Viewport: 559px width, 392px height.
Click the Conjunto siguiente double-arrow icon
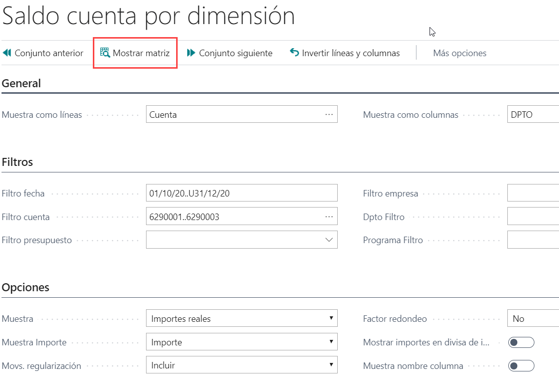191,53
